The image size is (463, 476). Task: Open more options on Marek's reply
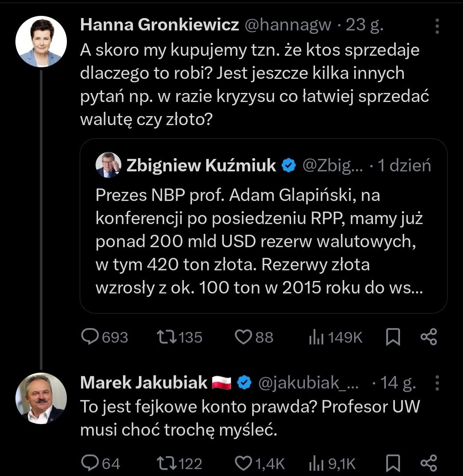437,383
